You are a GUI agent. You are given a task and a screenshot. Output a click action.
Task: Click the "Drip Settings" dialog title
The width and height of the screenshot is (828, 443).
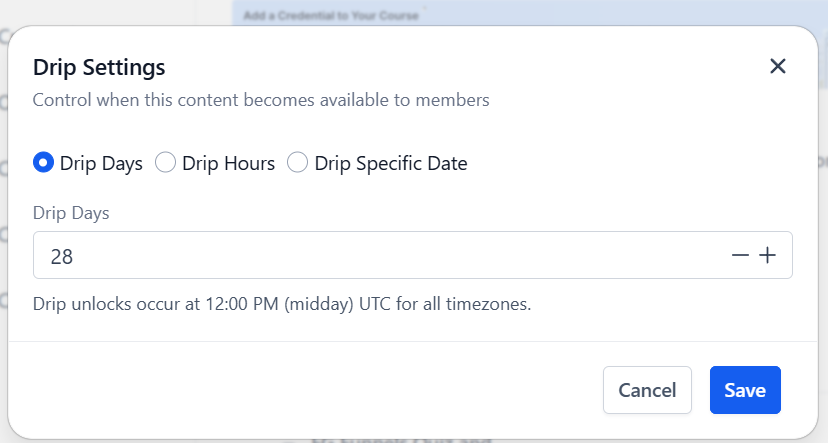pyautogui.click(x=99, y=68)
